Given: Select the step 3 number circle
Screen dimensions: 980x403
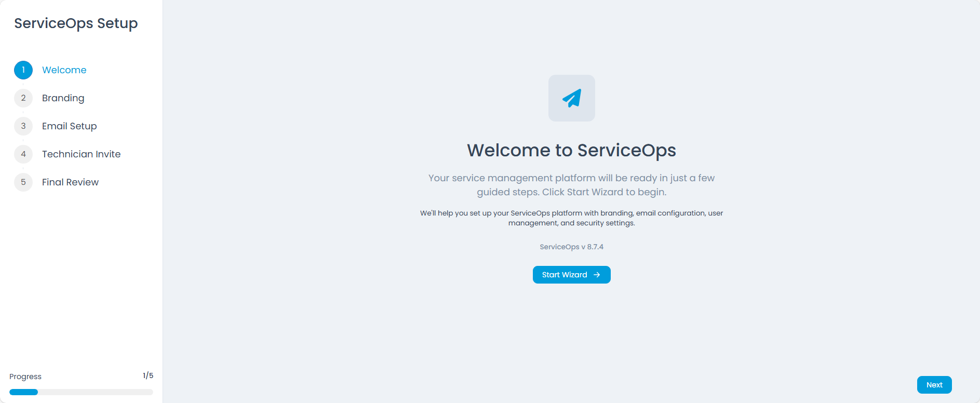Looking at the screenshot, I should (x=23, y=126).
